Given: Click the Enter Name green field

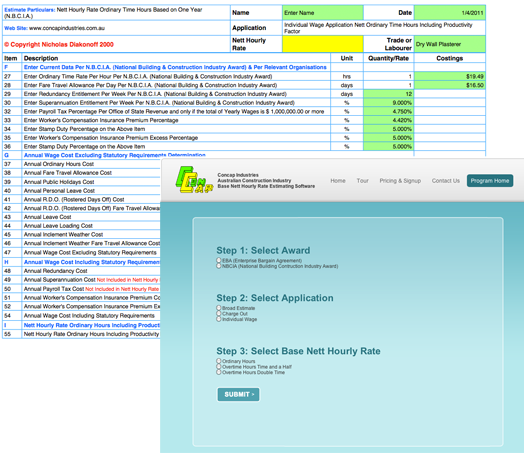Looking at the screenshot, I should [x=322, y=13].
